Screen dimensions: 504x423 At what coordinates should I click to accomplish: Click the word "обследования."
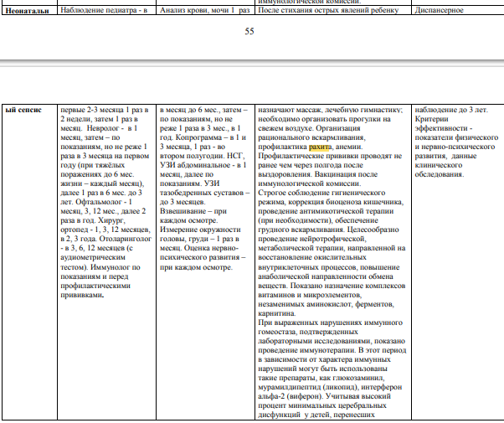click(x=440, y=175)
